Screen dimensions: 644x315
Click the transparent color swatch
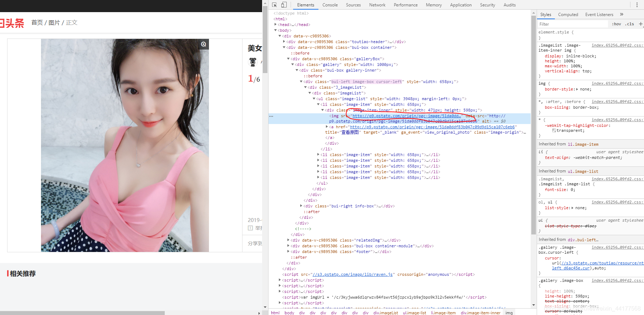pos(554,131)
